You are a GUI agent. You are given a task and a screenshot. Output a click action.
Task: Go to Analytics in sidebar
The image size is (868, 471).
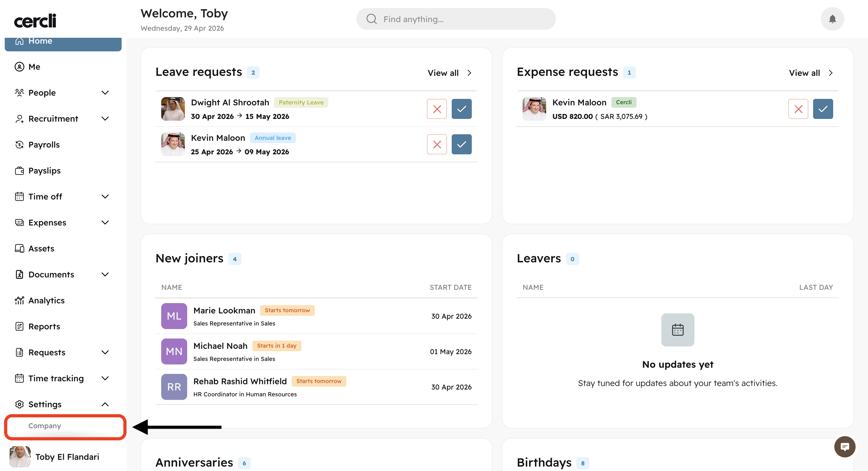coord(46,300)
